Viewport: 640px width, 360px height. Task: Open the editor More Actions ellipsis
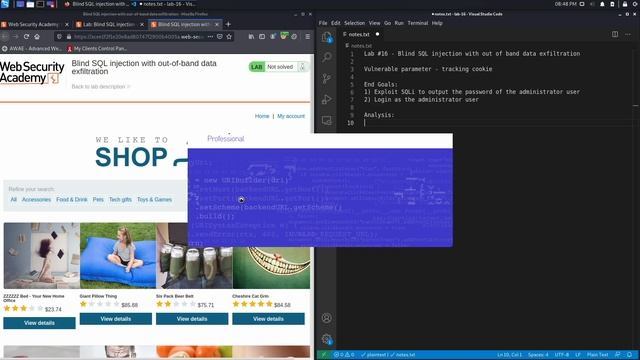pyautogui.click(x=628, y=34)
